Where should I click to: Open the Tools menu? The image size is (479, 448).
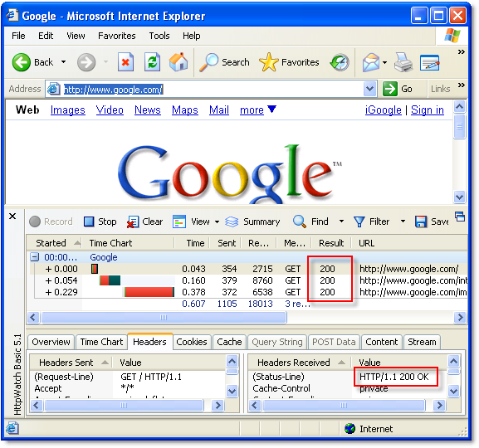pyautogui.click(x=159, y=36)
